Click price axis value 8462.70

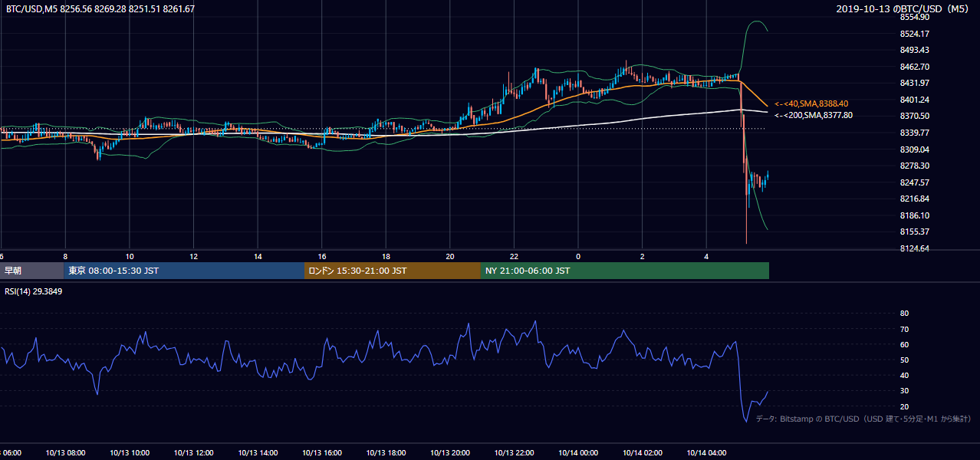coord(915,67)
